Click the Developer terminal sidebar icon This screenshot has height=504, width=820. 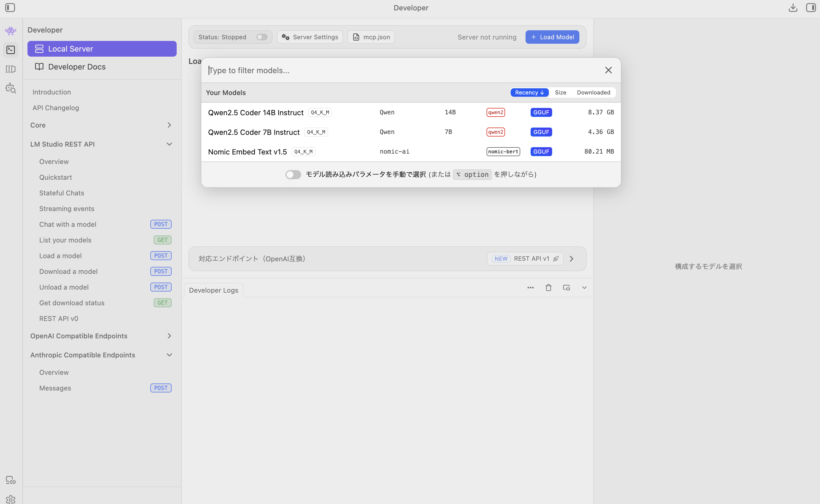pyautogui.click(x=11, y=50)
